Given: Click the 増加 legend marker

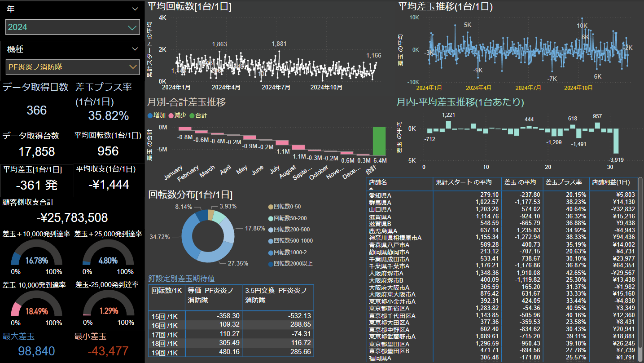Looking at the screenshot, I should pyautogui.click(x=150, y=115).
